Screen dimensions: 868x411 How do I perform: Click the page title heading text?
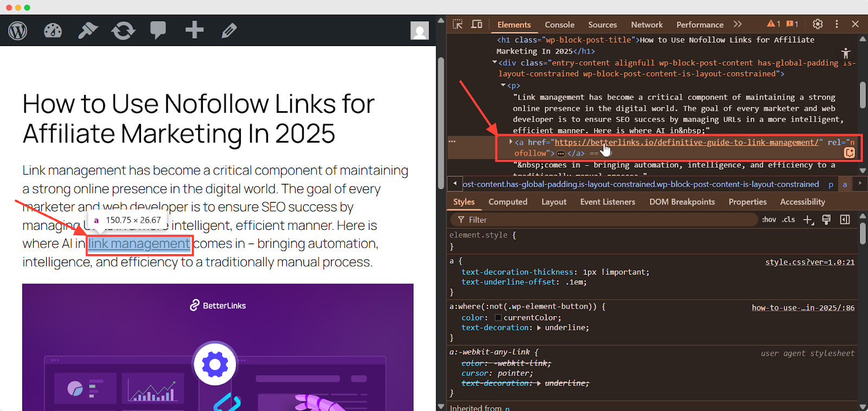click(x=199, y=118)
